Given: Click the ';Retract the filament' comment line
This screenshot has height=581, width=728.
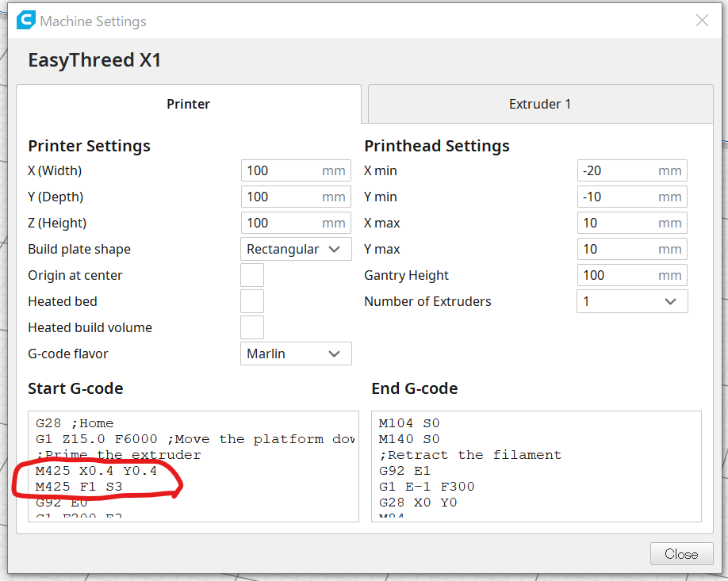Looking at the screenshot, I should [x=470, y=455].
